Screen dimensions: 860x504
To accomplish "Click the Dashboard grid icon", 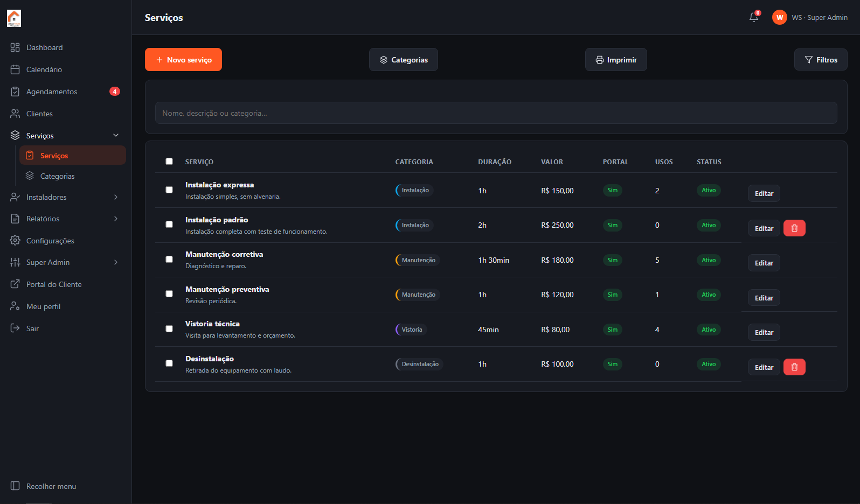I will (15, 47).
